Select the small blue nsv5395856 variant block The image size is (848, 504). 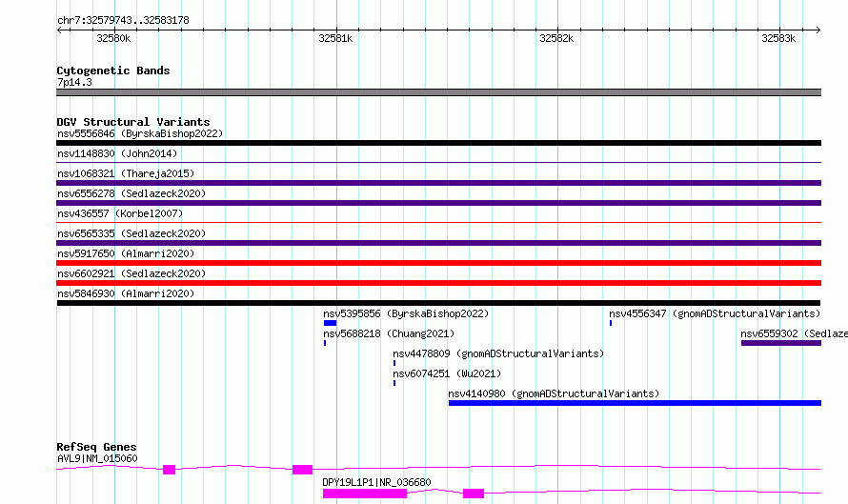[330, 323]
